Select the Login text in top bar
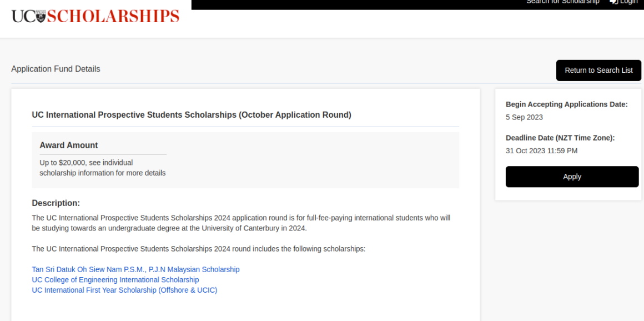This screenshot has width=644, height=321. [x=628, y=2]
